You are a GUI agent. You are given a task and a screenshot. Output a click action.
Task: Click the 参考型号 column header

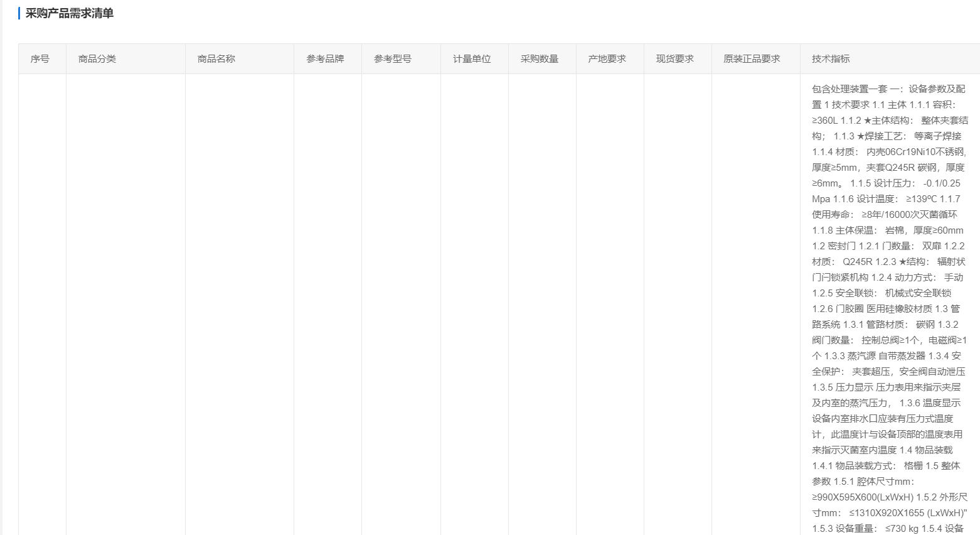pos(393,59)
